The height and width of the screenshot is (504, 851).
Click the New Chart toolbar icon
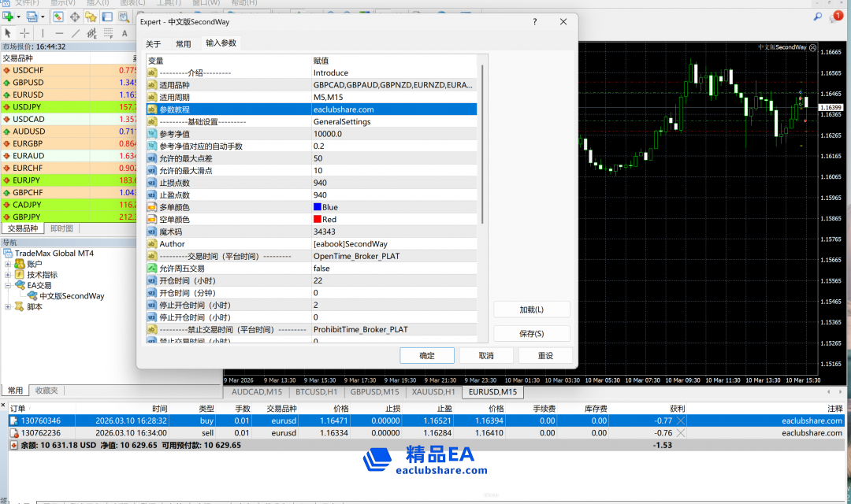[7, 16]
